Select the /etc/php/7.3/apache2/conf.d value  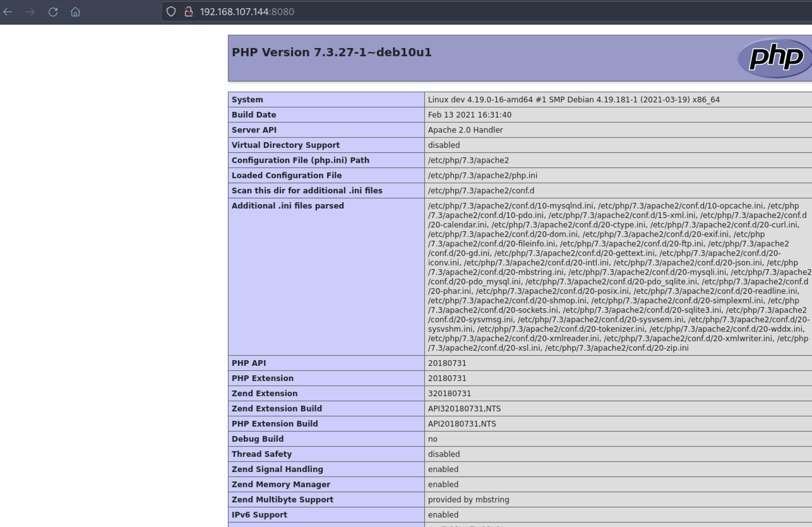481,191
